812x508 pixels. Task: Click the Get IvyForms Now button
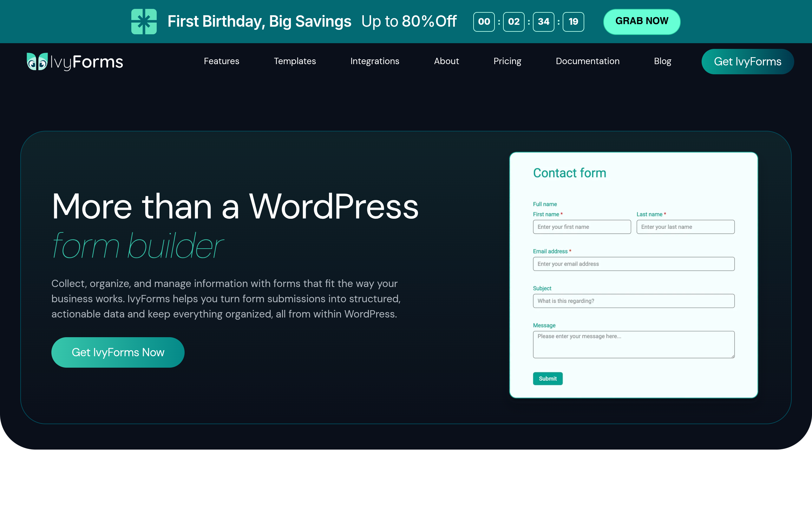[x=118, y=352]
